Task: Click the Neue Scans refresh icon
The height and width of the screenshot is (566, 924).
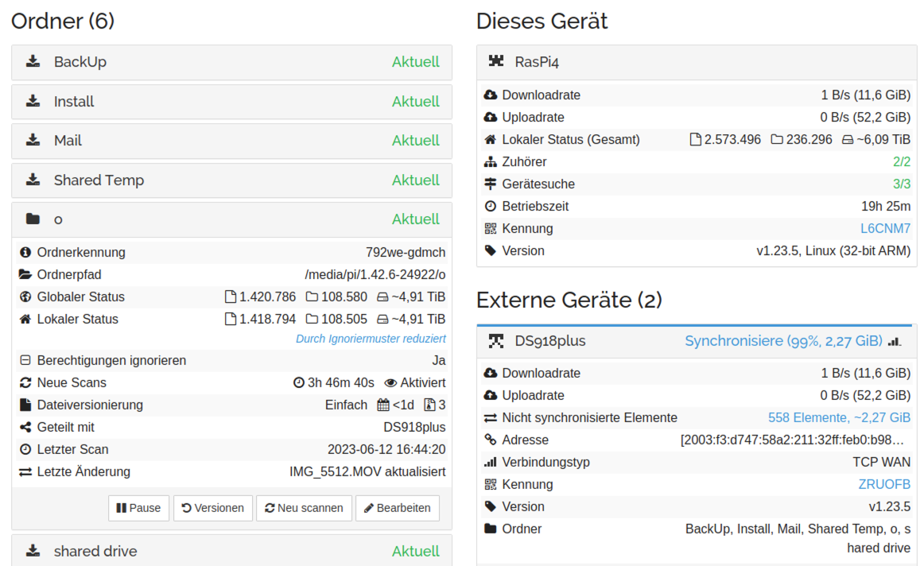Action: pyautogui.click(x=25, y=382)
